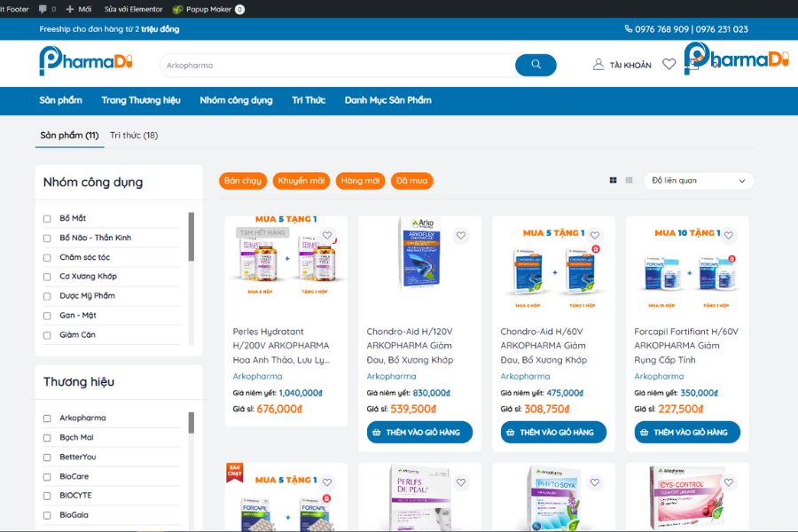Open the wishlist heart icon in header

coord(669,63)
